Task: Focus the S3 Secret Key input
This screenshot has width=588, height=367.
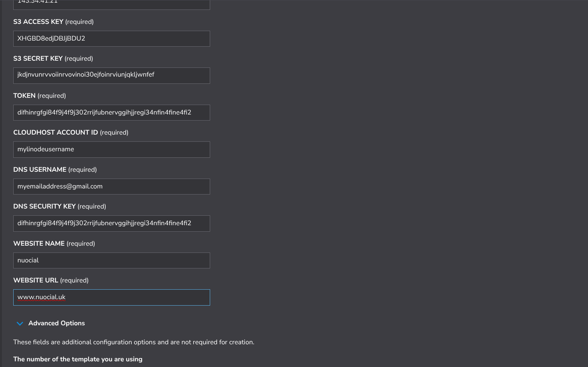Action: 111,75
